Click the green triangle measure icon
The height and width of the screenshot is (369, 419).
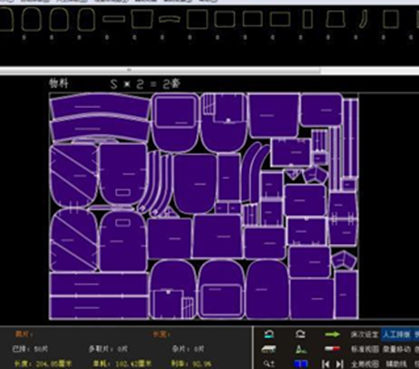(301, 349)
